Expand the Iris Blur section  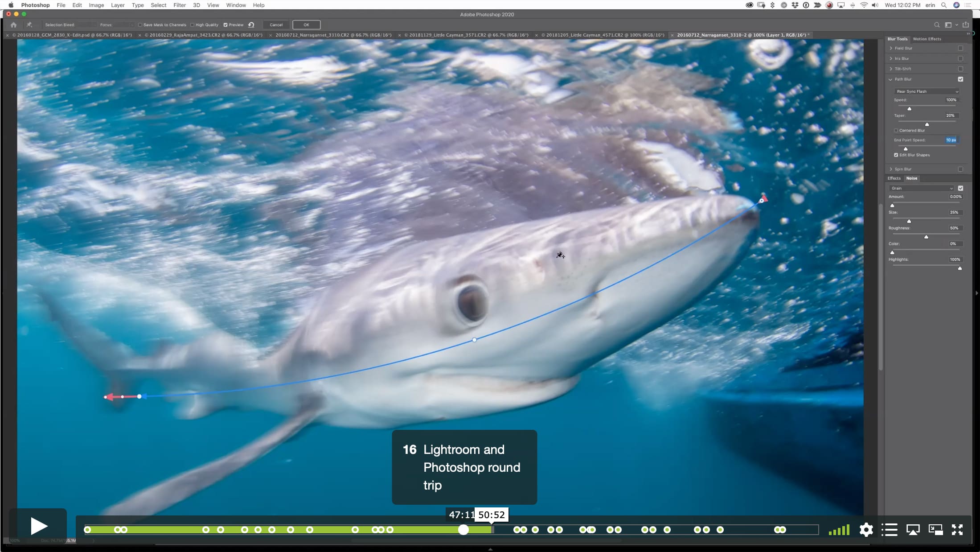[x=891, y=58]
